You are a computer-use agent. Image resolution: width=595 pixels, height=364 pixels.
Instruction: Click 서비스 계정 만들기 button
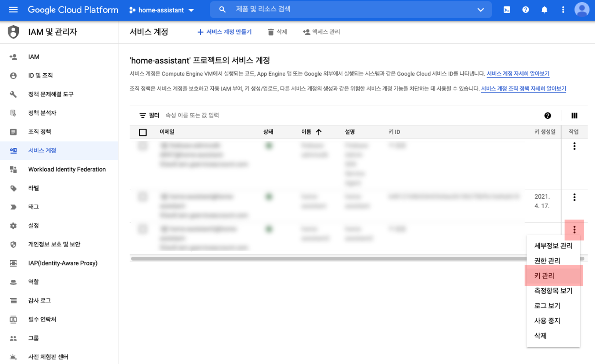(x=224, y=32)
